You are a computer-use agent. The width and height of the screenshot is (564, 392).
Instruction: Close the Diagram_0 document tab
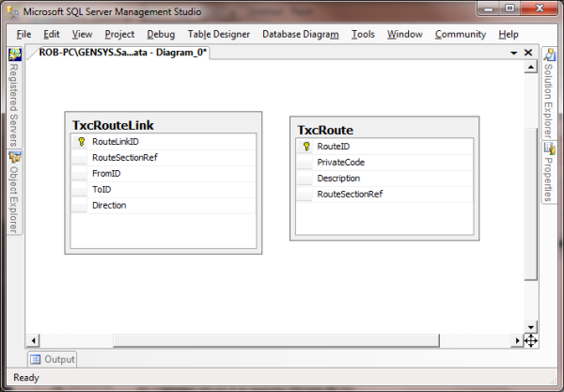tap(528, 53)
